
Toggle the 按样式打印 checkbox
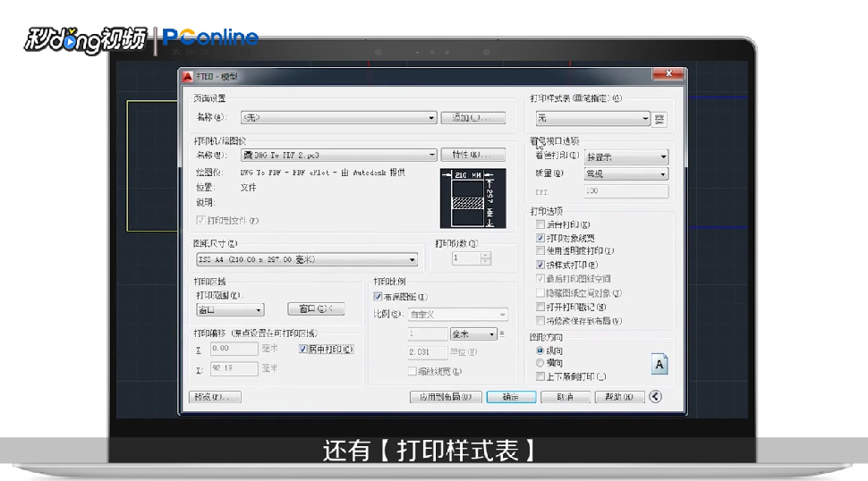pyautogui.click(x=540, y=265)
